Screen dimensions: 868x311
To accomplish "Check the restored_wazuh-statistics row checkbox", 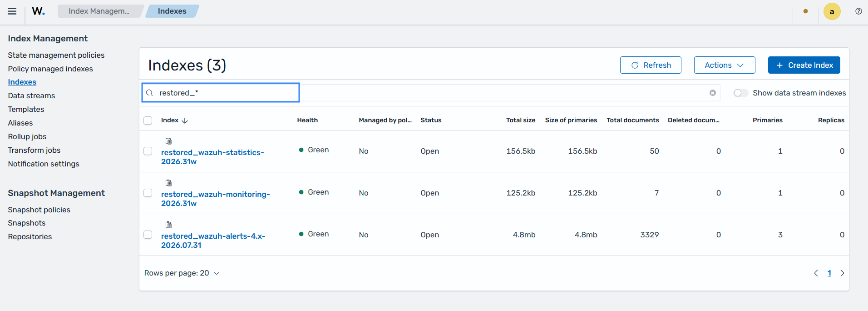I will [148, 151].
